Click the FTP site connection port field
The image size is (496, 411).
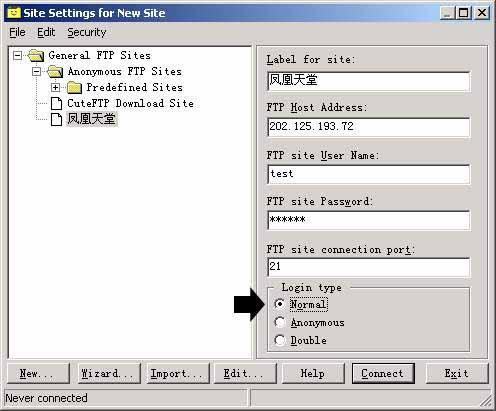[369, 267]
